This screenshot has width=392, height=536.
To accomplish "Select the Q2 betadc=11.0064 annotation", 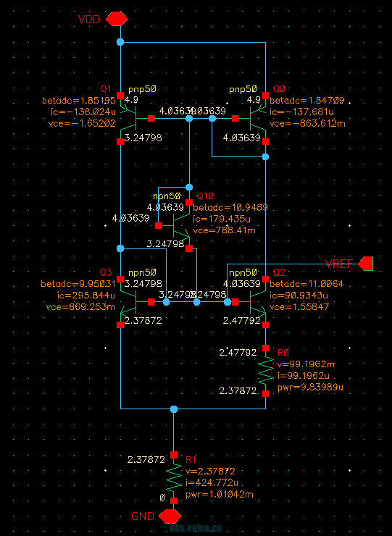I will 306,284.
